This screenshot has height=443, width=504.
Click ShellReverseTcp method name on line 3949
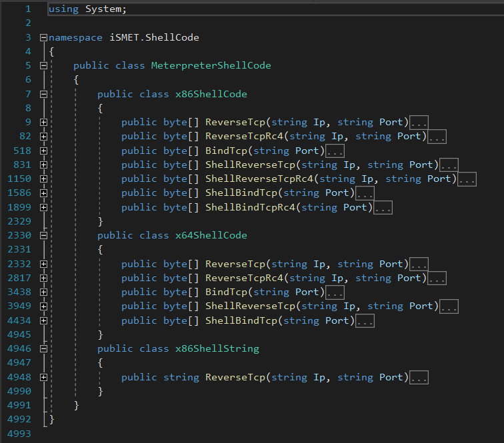click(250, 306)
